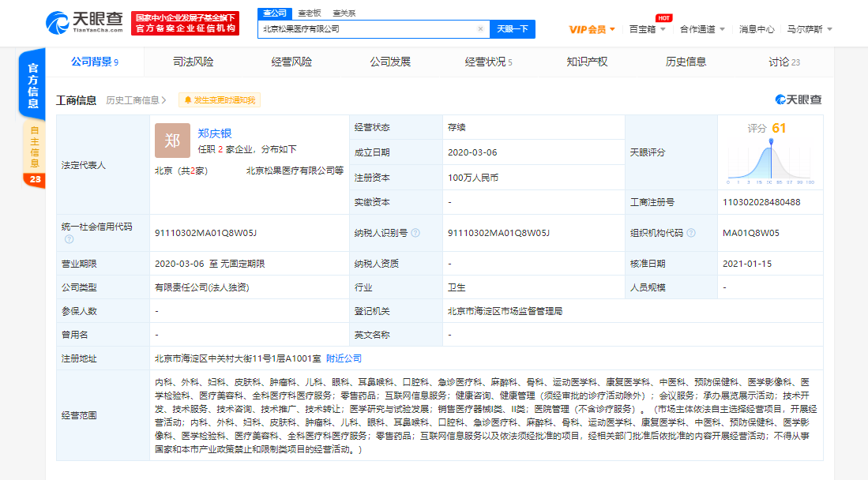Viewport: 868px width, 480px height.
Task: Expand the 百宝箱 menu
Action: tap(648, 29)
